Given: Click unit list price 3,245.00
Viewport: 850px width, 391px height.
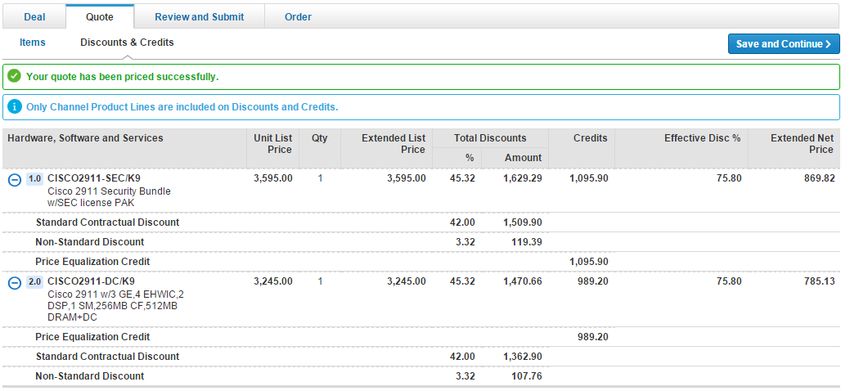Looking at the screenshot, I should click(273, 281).
